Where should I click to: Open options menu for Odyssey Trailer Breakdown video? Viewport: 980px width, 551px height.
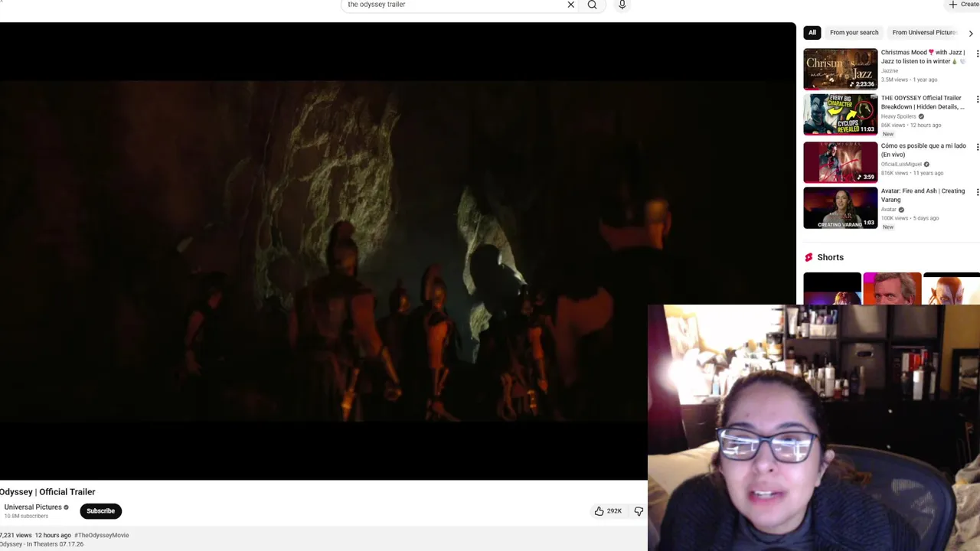click(977, 99)
